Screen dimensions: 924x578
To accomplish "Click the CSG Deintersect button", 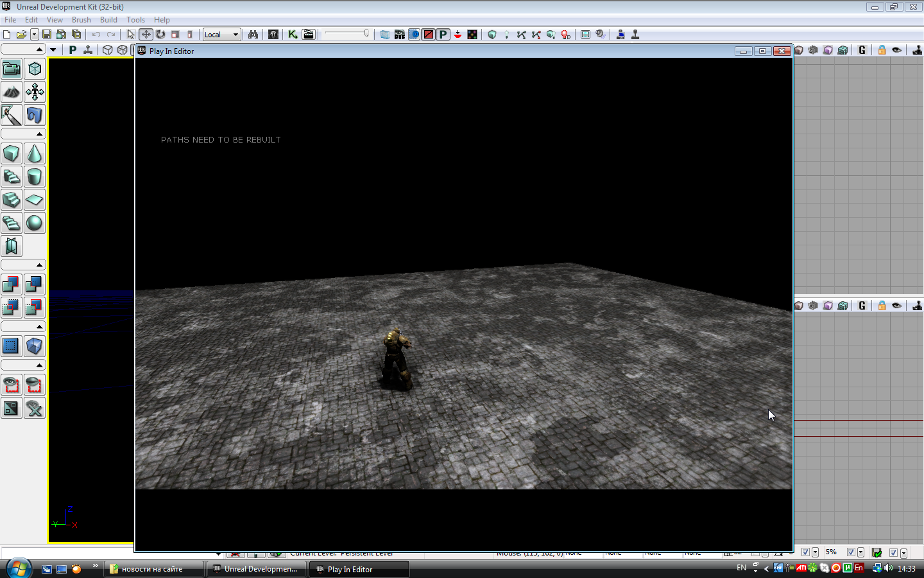I will tap(35, 308).
